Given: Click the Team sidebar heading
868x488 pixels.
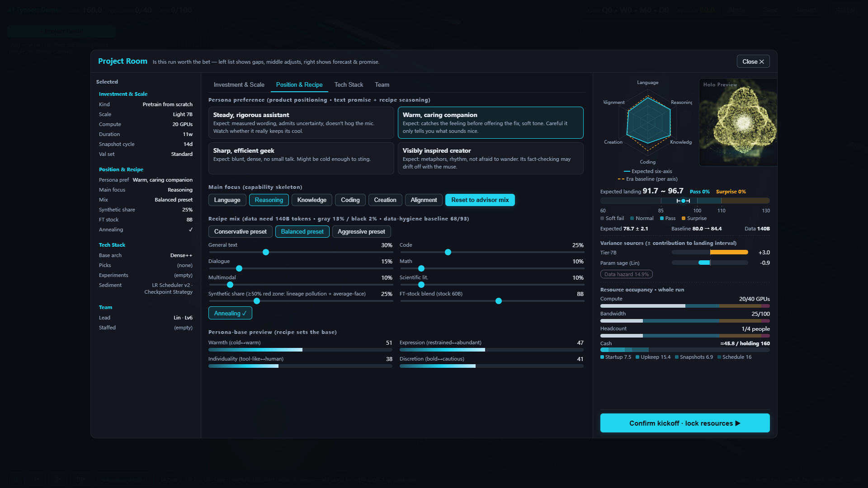Looking at the screenshot, I should 105,307.
